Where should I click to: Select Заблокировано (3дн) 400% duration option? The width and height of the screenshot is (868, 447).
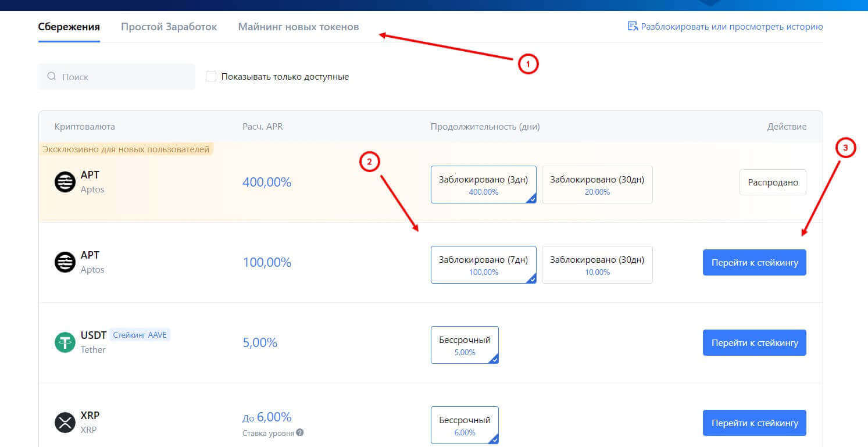tap(483, 184)
